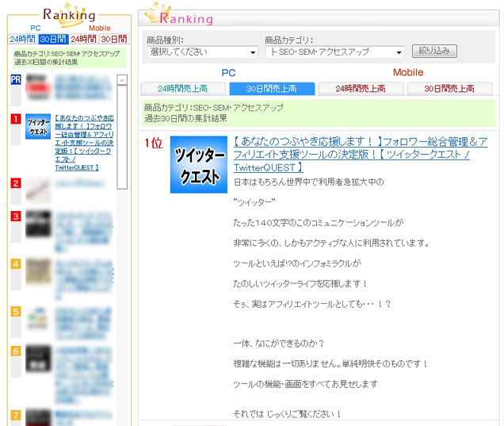Click the orange rank 7 badge
504x426 pixels.
tap(16, 415)
